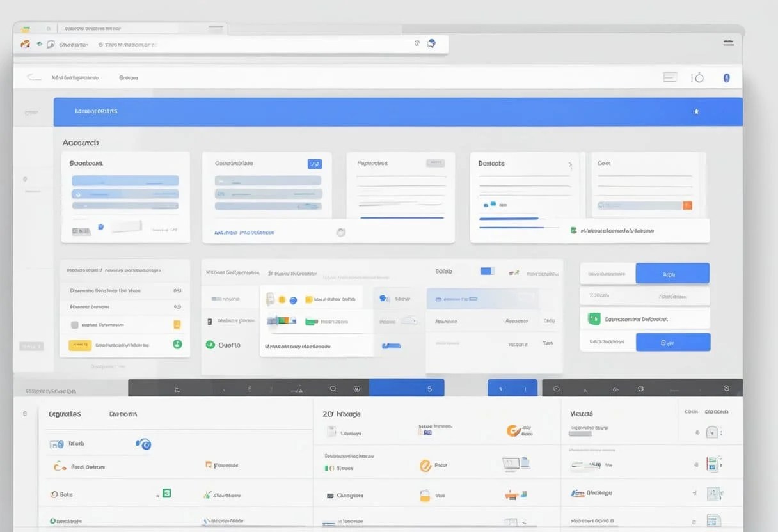Open the dropdown in the Payments card header
This screenshot has width=778, height=532.
pyautogui.click(x=436, y=162)
